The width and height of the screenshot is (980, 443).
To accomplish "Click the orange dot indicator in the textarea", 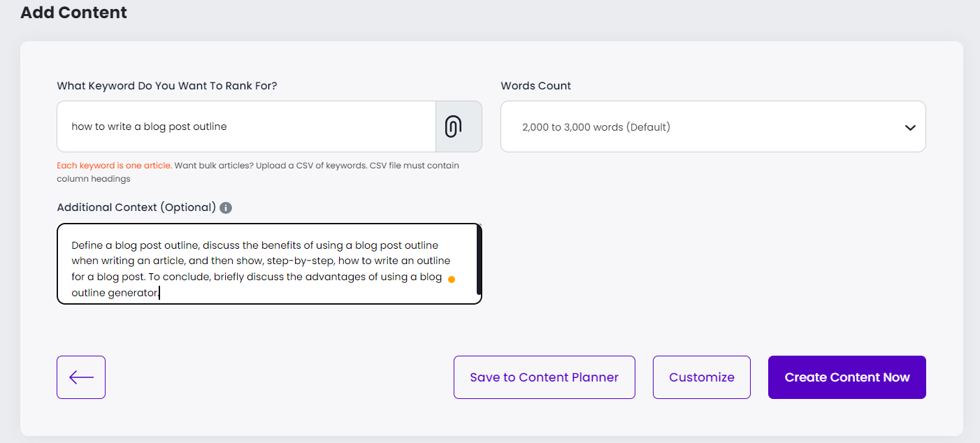I will (x=452, y=279).
